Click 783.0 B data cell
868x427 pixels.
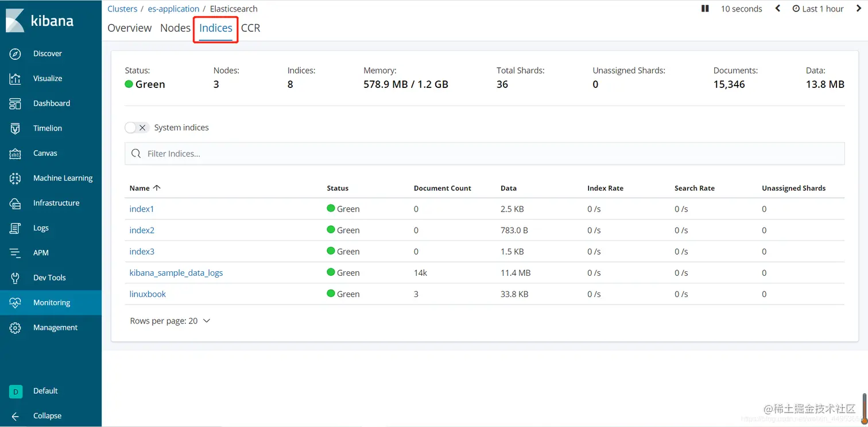514,230
